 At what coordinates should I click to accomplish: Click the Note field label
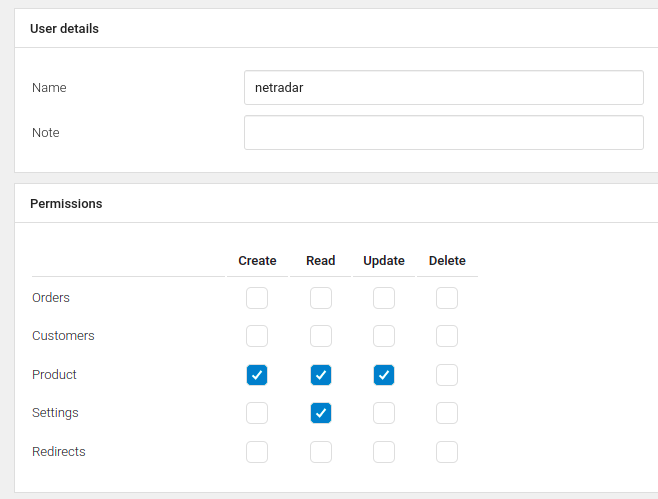click(46, 133)
